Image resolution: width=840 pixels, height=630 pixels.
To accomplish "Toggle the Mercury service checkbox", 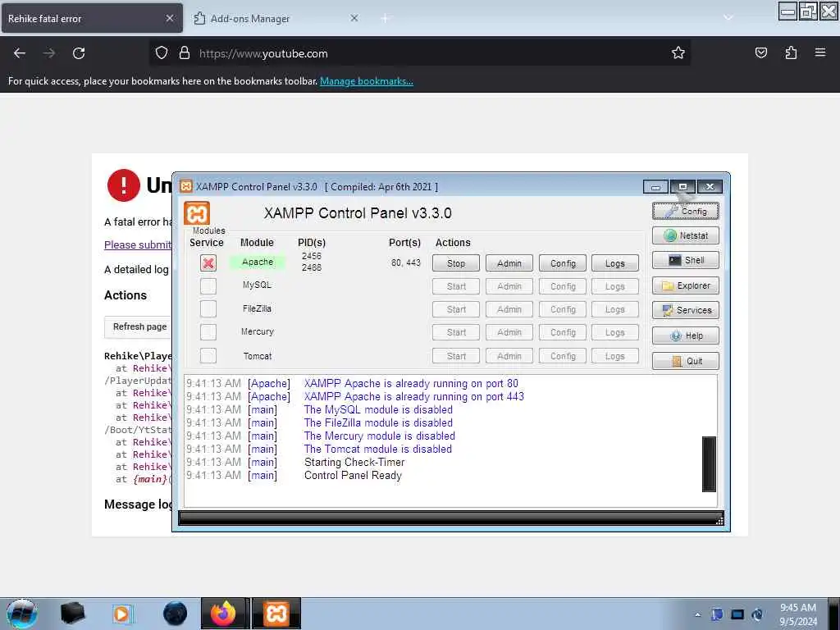I will (208, 332).
